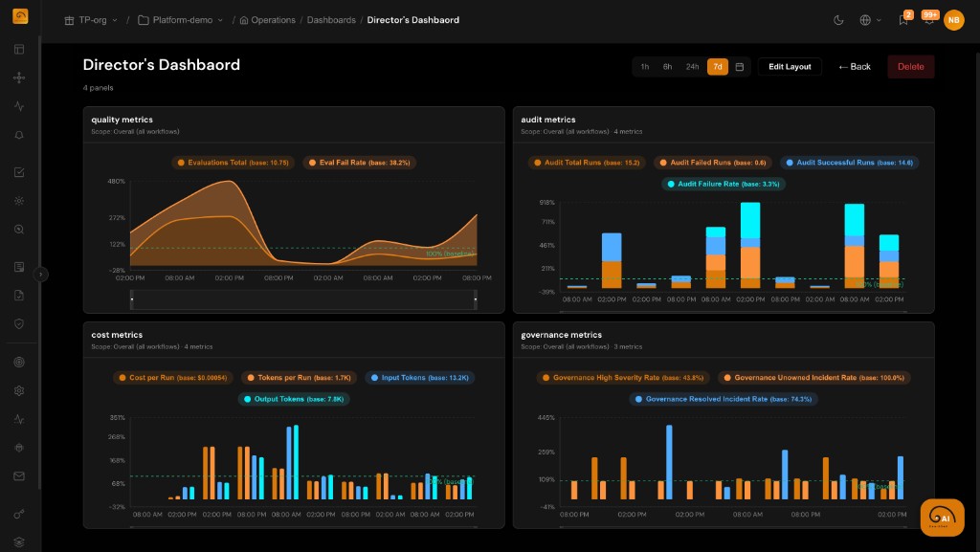Toggle Tokens per Run legend series
Viewport: 980px width, 552px height.
pyautogui.click(x=299, y=378)
